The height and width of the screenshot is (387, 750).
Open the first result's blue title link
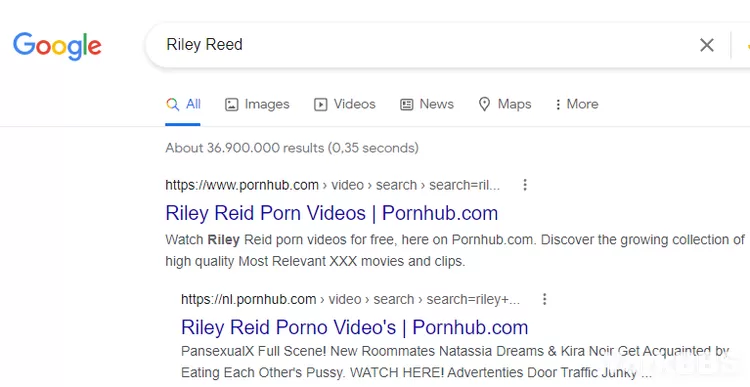tap(331, 213)
